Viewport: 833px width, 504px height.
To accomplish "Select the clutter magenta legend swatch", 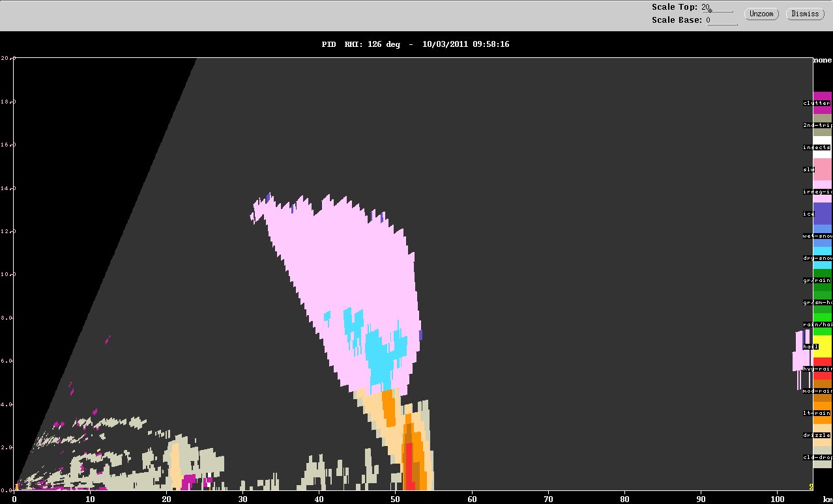I will tap(823, 103).
